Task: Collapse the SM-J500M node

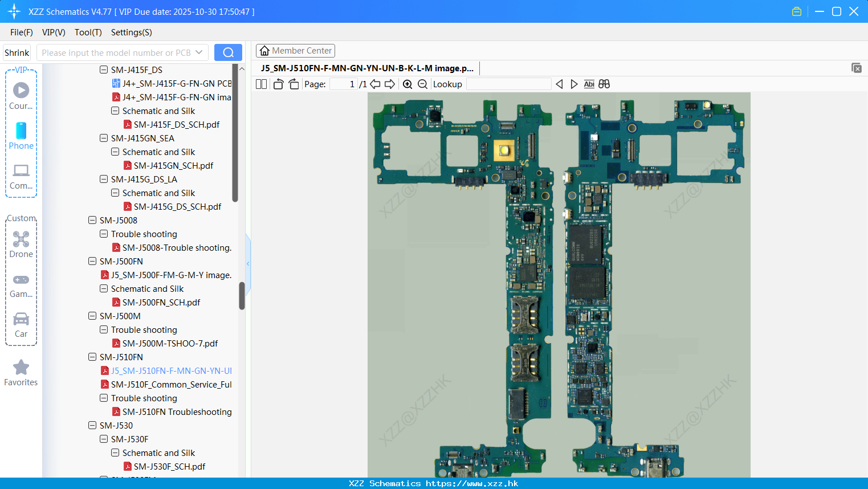Action: [92, 316]
